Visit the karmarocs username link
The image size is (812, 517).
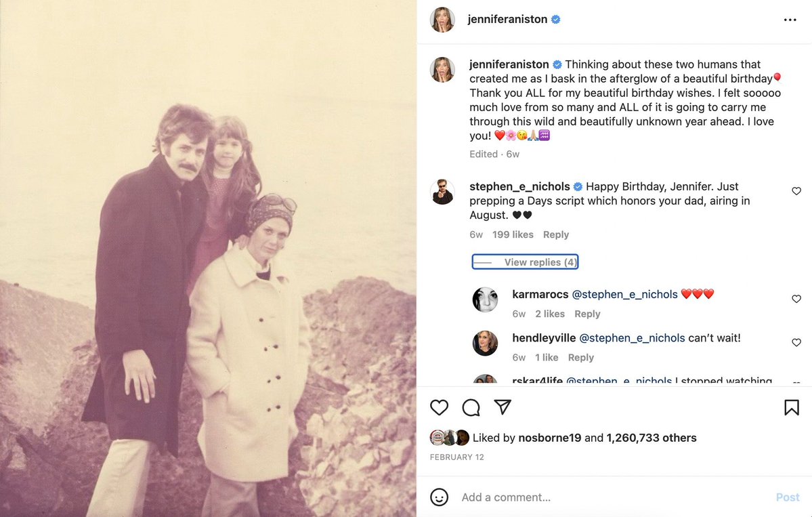coord(540,294)
